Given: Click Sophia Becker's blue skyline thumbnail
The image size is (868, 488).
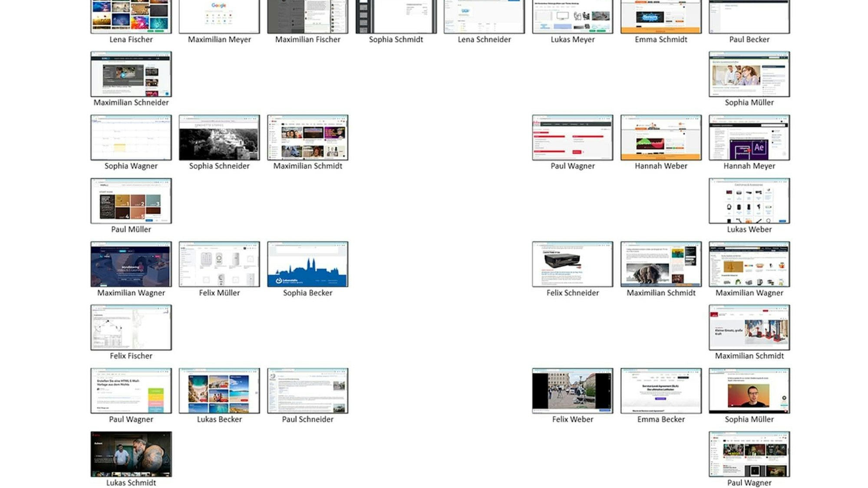Looking at the screenshot, I should click(x=307, y=264).
